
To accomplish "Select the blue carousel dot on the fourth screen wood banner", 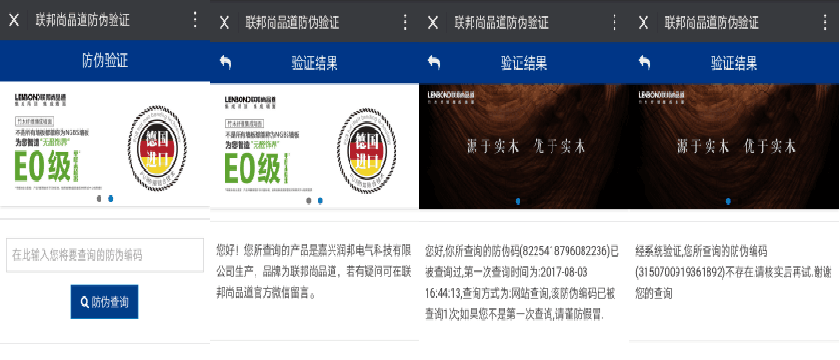I will pyautogui.click(x=728, y=201).
